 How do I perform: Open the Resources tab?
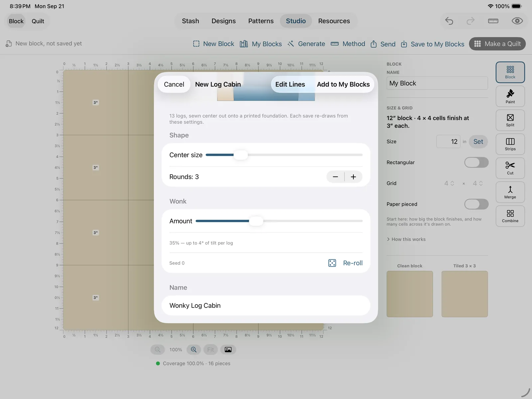click(334, 21)
